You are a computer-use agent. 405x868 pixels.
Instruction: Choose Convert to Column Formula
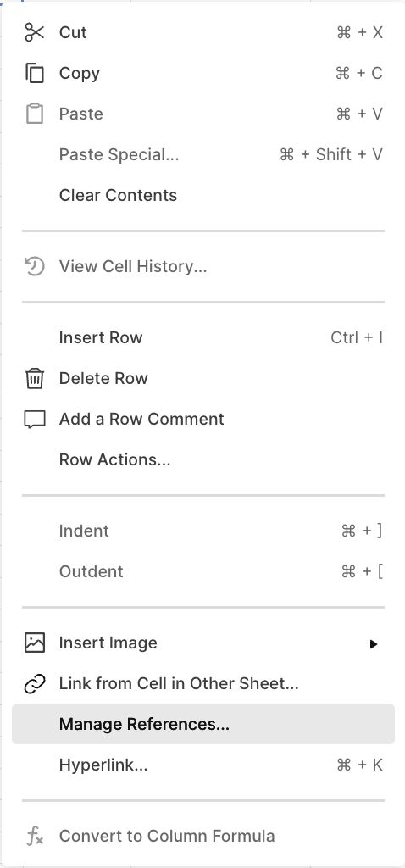[x=203, y=836]
